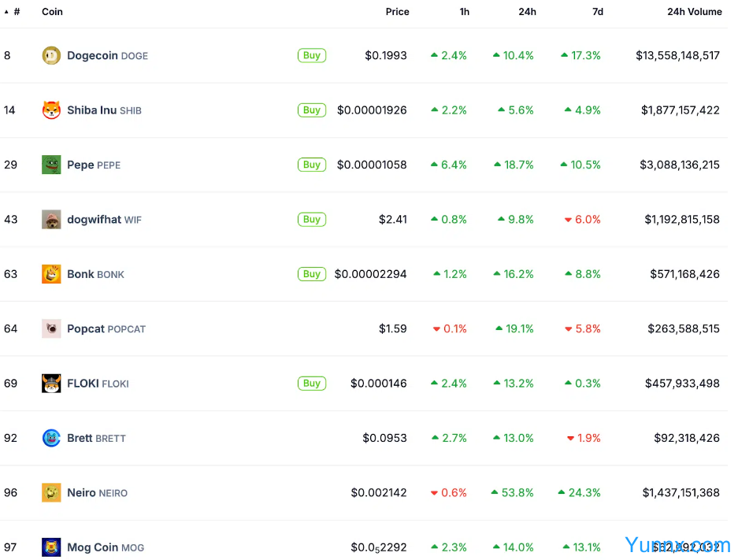Viewport: 738px width, 560px height.
Task: Open the Mog Coin MOG page
Action: click(106, 547)
